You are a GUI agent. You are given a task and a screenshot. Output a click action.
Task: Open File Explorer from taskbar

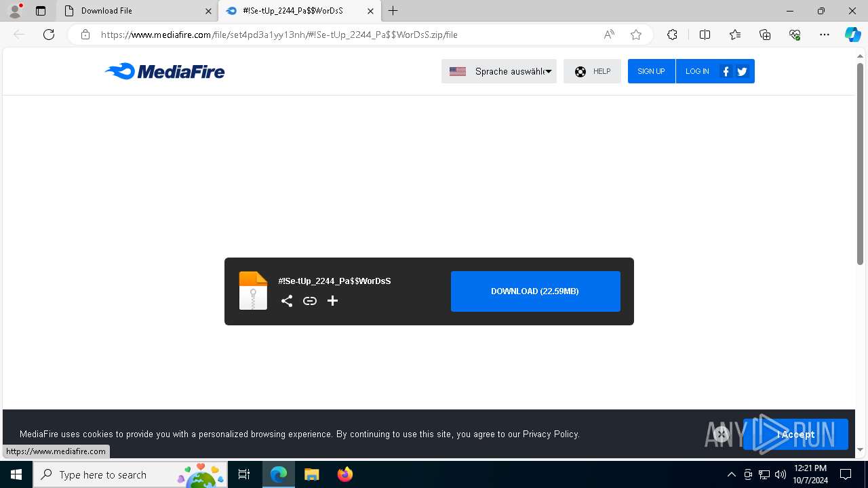click(x=311, y=474)
